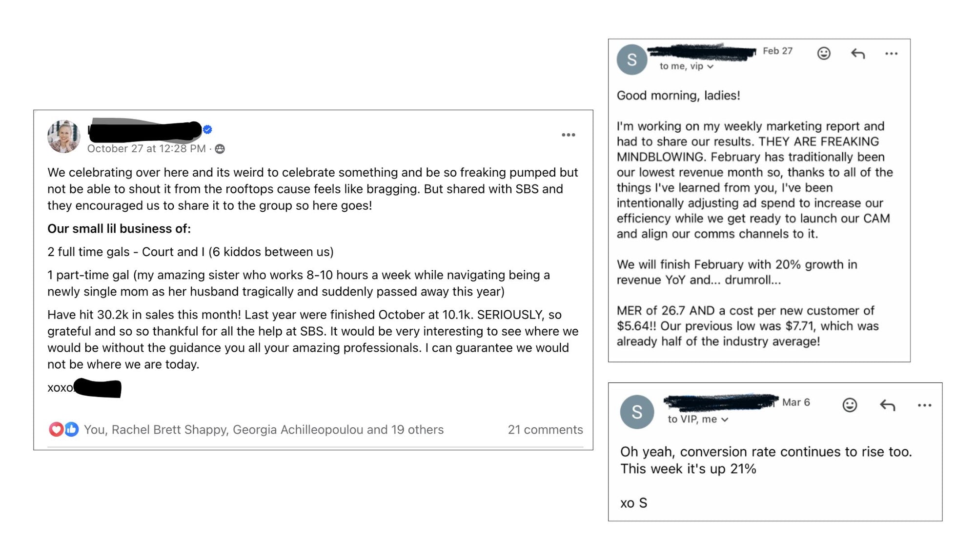Viewport: 976px width, 560px height.
Task: Click the blue verified badge on the post
Action: [207, 129]
